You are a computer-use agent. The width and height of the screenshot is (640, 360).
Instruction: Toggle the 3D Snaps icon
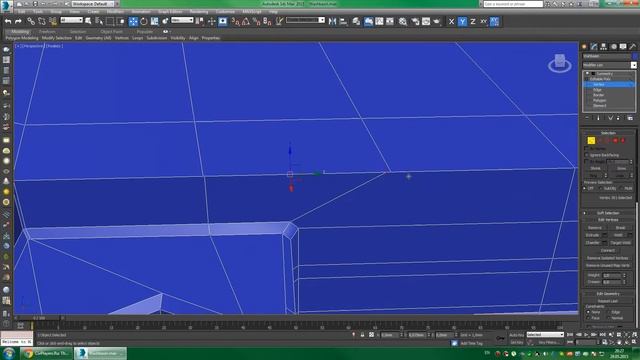point(236,22)
